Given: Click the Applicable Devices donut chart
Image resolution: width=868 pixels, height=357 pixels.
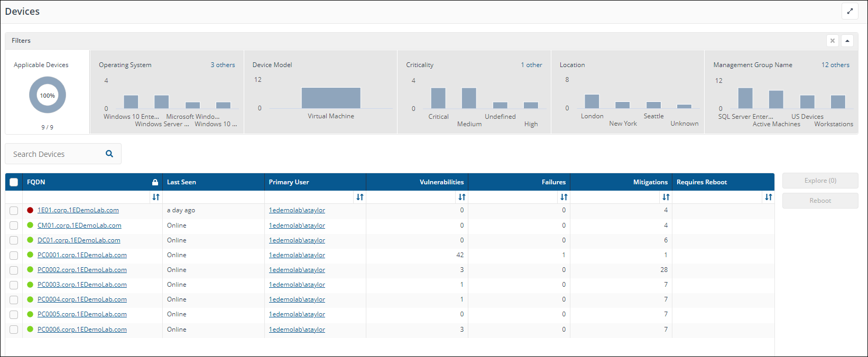Looking at the screenshot, I should [x=48, y=96].
